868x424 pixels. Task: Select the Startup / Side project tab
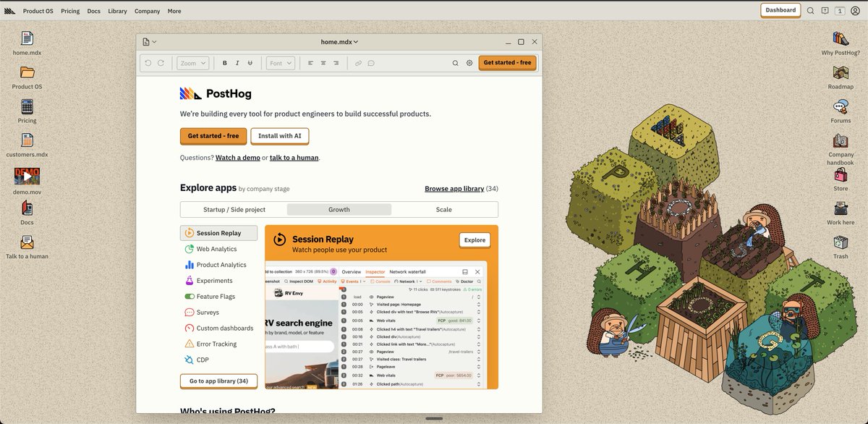(x=234, y=209)
